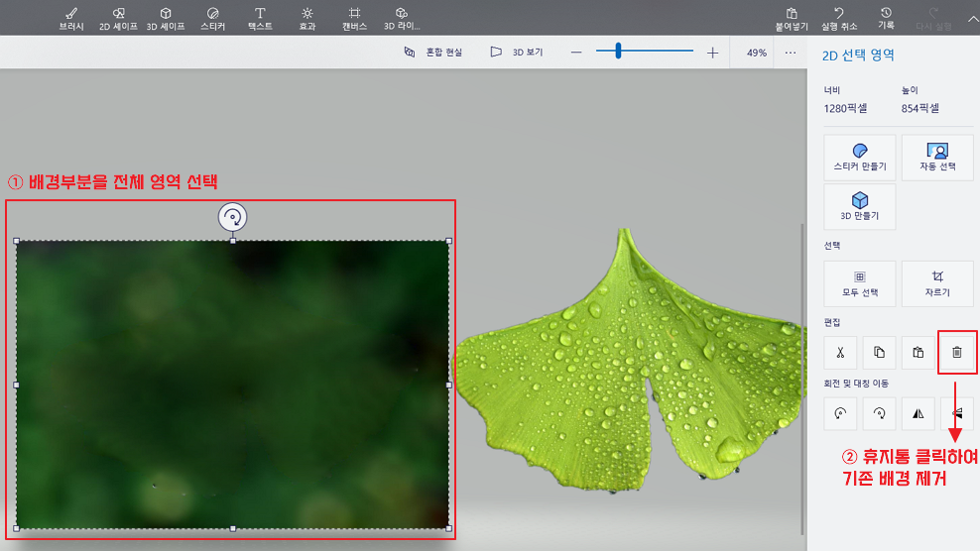980x551 pixels.
Task: Open the Stickers (스티커) tool
Action: (x=212, y=18)
